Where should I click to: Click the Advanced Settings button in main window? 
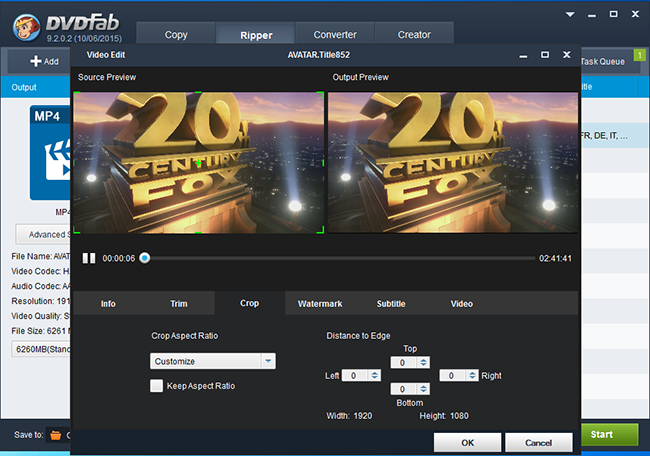click(44, 234)
